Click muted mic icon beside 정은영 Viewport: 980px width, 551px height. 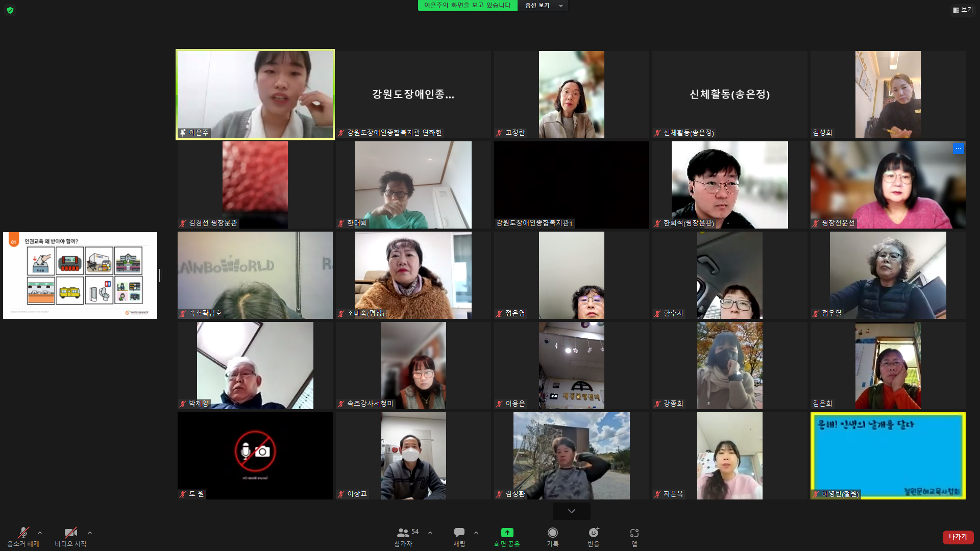pyautogui.click(x=499, y=314)
